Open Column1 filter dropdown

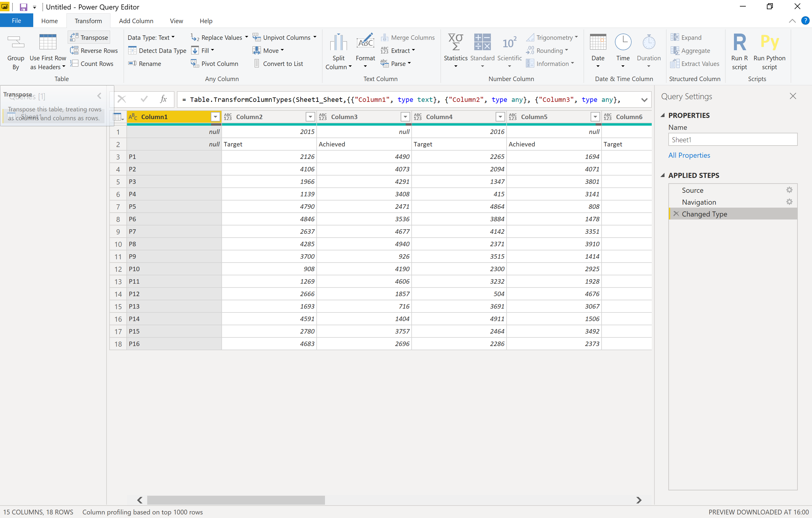215,117
